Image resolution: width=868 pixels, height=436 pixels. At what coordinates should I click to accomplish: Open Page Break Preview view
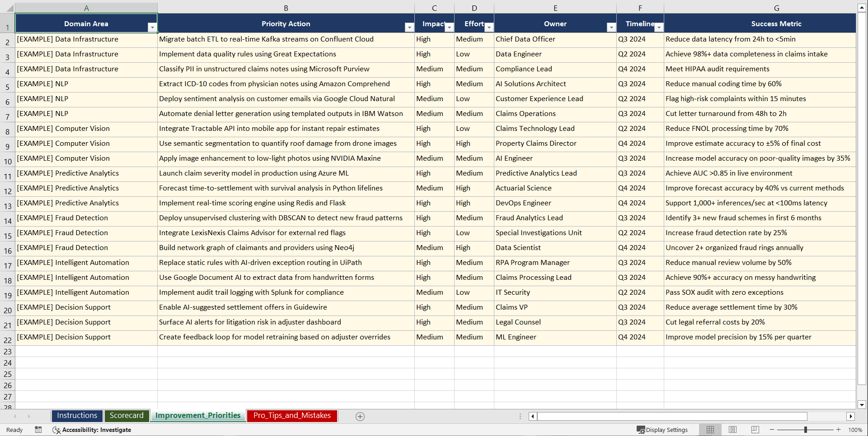[755, 430]
